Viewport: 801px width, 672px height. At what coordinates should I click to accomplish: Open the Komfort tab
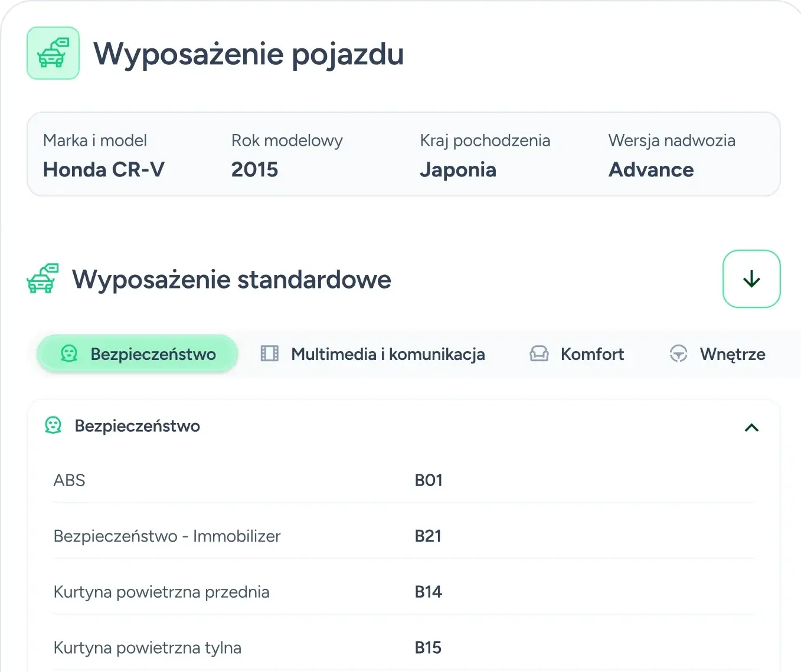click(577, 354)
